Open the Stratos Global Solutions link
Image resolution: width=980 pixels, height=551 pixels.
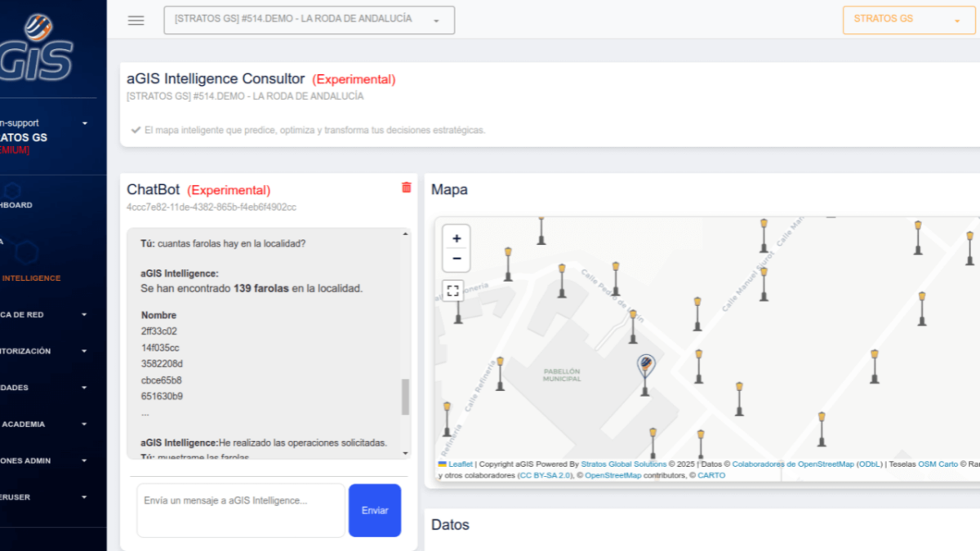coord(623,464)
